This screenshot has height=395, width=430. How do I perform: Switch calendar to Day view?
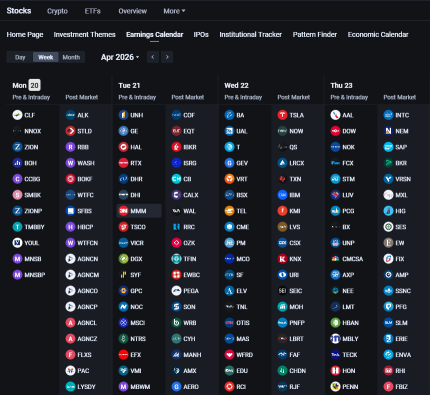point(20,57)
